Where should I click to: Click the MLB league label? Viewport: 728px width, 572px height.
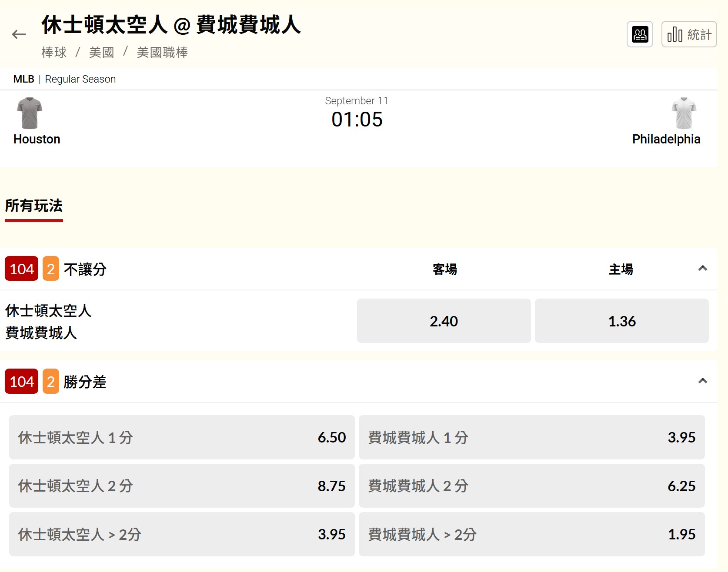(x=24, y=79)
